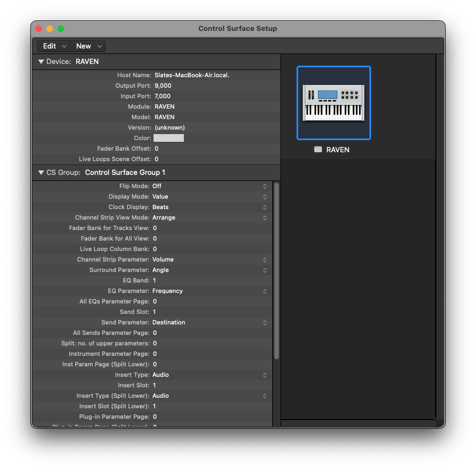
Task: Close the Control Surface Setup window
Action: coord(39,29)
